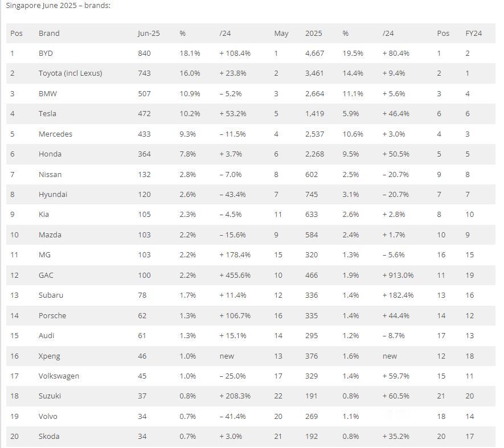
Task: Select Honda's 2,268 year-to-date figure
Action: [x=315, y=154]
